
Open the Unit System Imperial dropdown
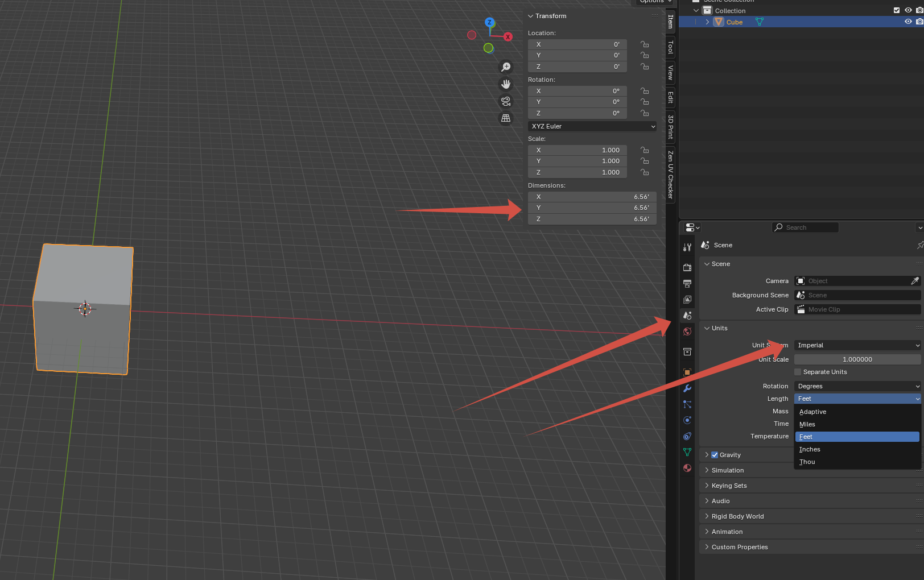(x=857, y=345)
